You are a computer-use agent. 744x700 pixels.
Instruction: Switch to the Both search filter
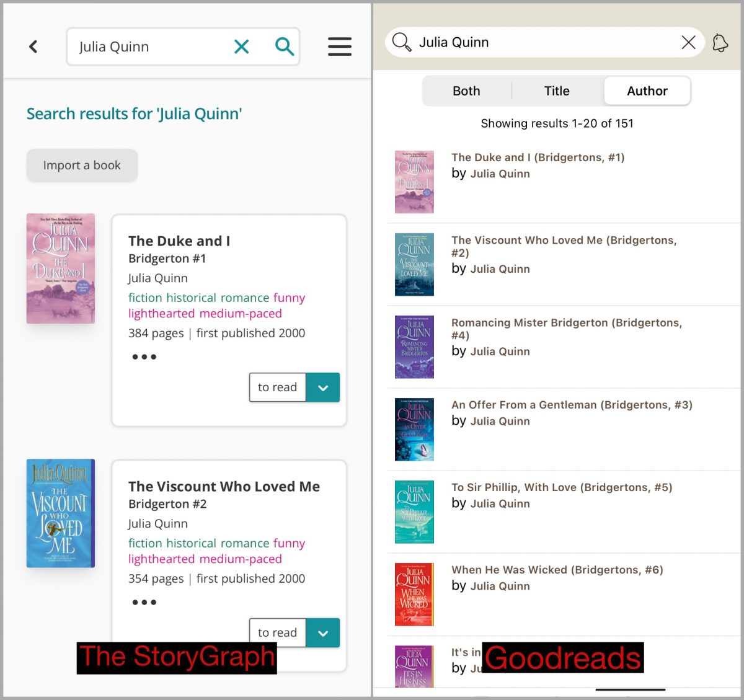[x=466, y=91]
